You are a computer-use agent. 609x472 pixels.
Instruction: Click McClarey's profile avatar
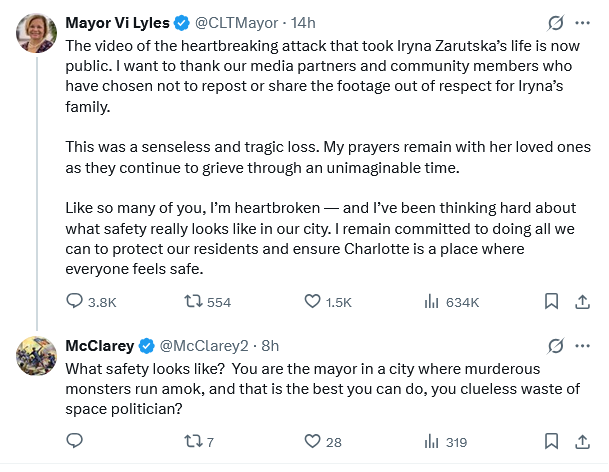coord(35,358)
